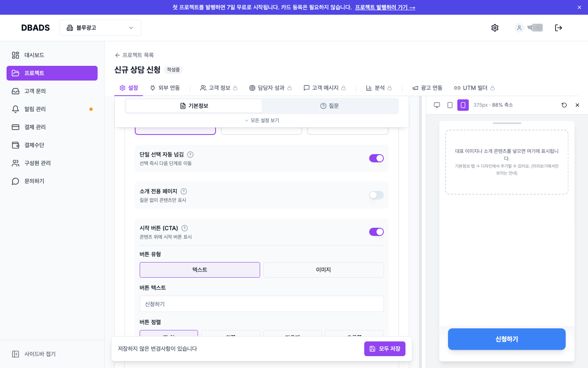The width and height of the screenshot is (588, 368).
Task: Choose 텍스트 button type
Action: coord(200,270)
